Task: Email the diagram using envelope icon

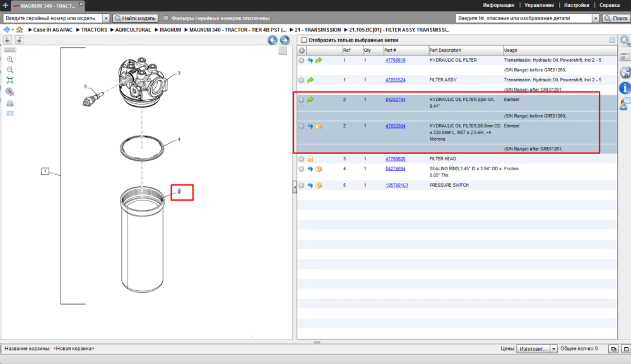Action: pyautogui.click(x=10, y=114)
